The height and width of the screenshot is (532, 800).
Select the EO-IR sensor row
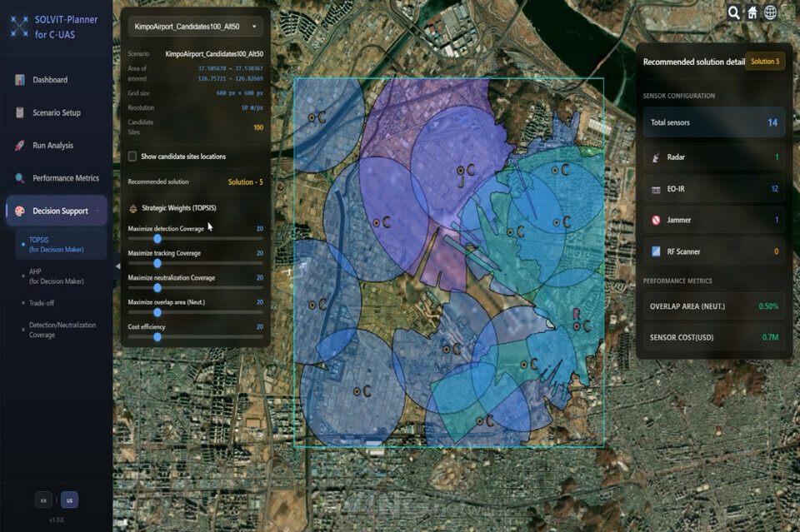(x=714, y=189)
